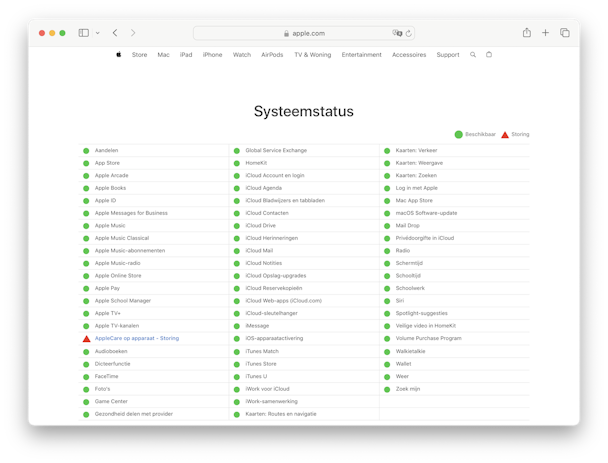Click the green Beschikbaar legend icon
Viewport: 608px width, 463px height.
[458, 134]
